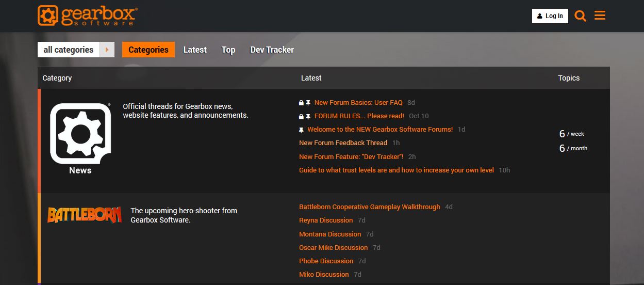The image size is (644, 285).
Task: Click the Latest column header
Action: [311, 78]
